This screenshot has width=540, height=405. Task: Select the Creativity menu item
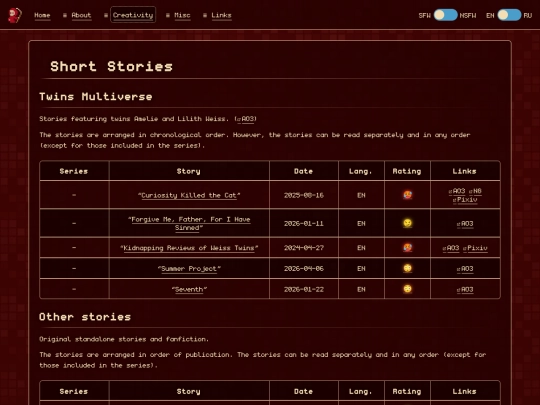[x=133, y=15]
